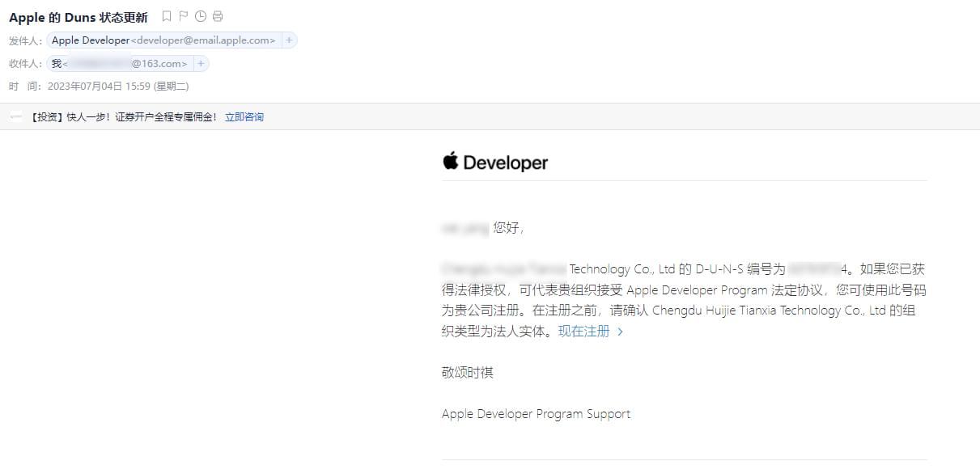The height and width of the screenshot is (469, 980).
Task: Click the clock reminder icon beside the subject
Action: point(201,17)
